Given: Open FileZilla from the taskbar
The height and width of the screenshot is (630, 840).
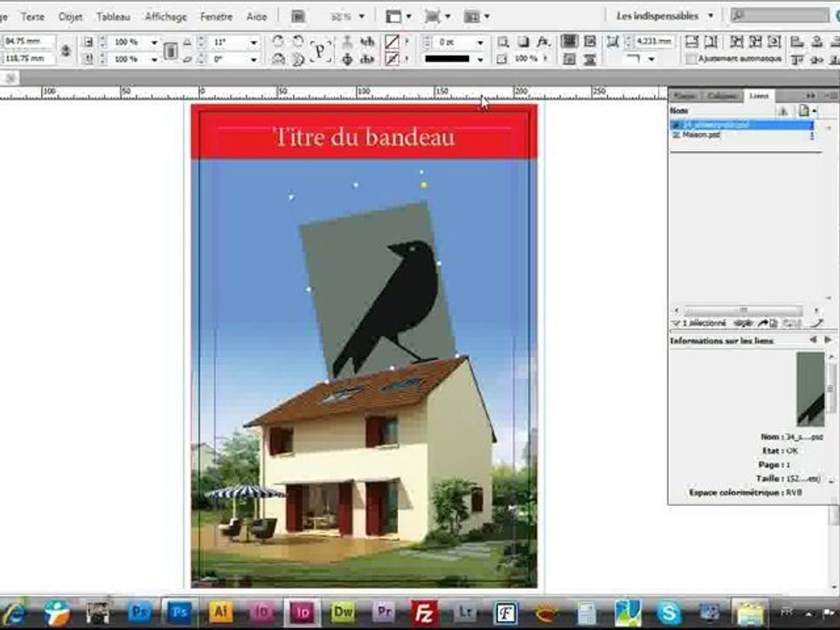Looking at the screenshot, I should pos(424,612).
